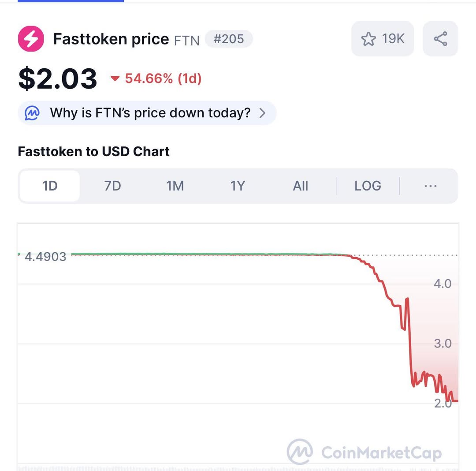Select the 1Y chart range
Viewport: 476px width, 471px height.
click(238, 186)
